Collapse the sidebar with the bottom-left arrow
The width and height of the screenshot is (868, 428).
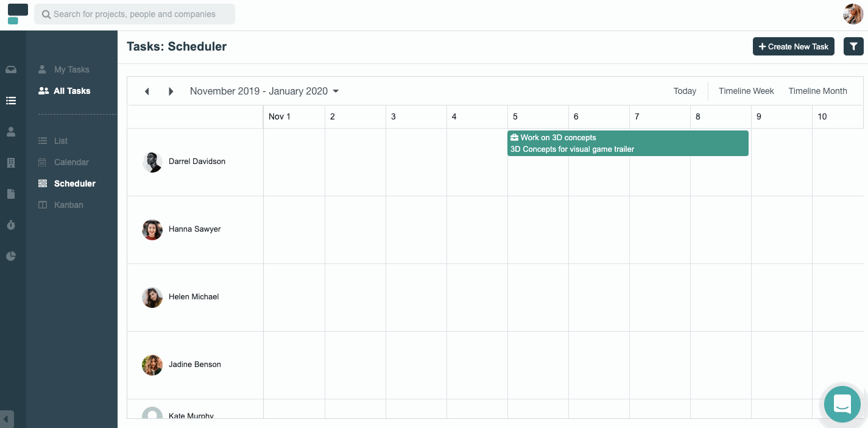pos(7,419)
